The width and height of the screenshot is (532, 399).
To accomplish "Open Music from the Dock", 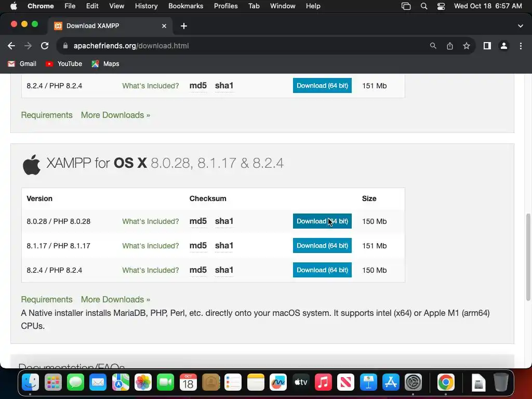I will point(323,382).
